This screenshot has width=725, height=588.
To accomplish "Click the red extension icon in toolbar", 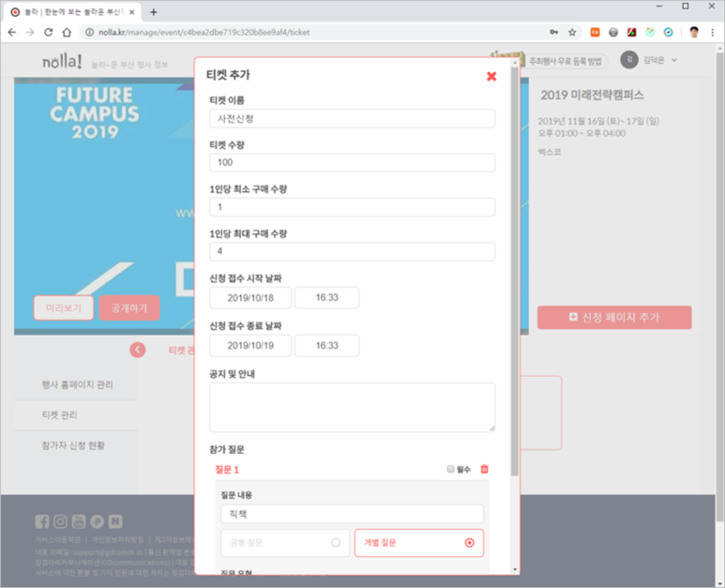I will pyautogui.click(x=631, y=33).
